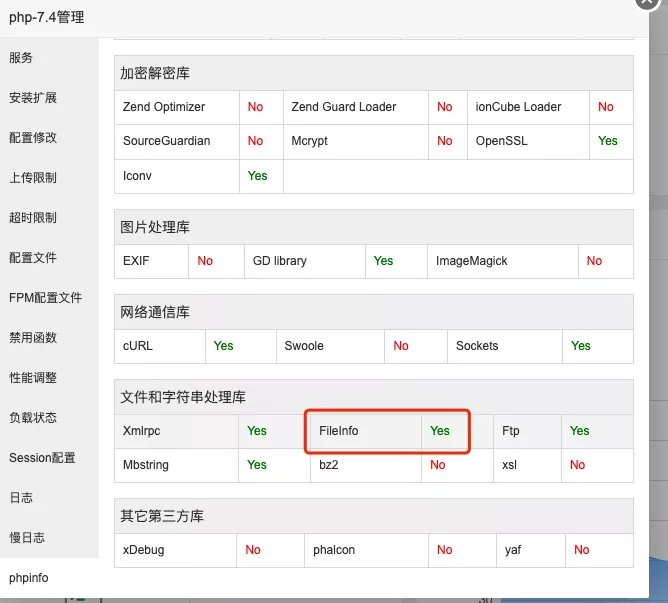Screen dimensions: 668x603
Task: Click the EXIF cell
Action: click(151, 261)
